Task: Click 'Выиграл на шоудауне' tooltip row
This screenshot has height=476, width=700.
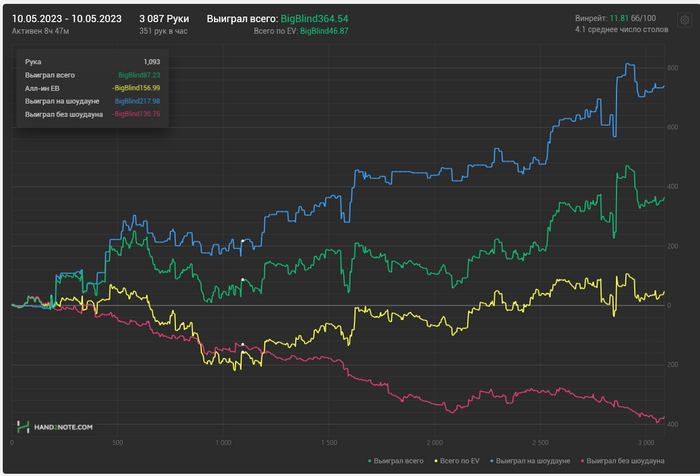Action: 92,101
